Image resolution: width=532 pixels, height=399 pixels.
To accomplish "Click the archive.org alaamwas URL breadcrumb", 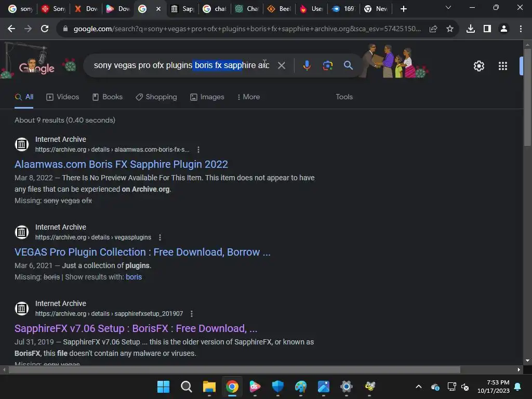I will click(x=112, y=150).
